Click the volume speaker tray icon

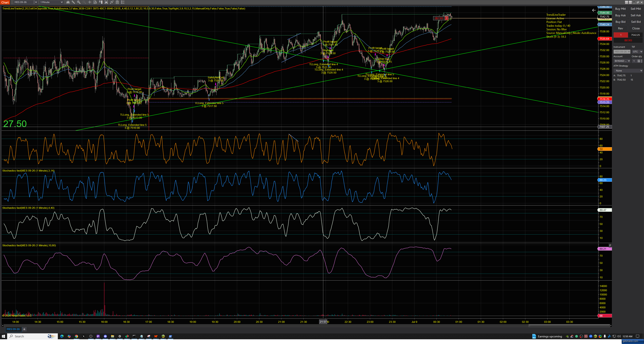[619, 336]
